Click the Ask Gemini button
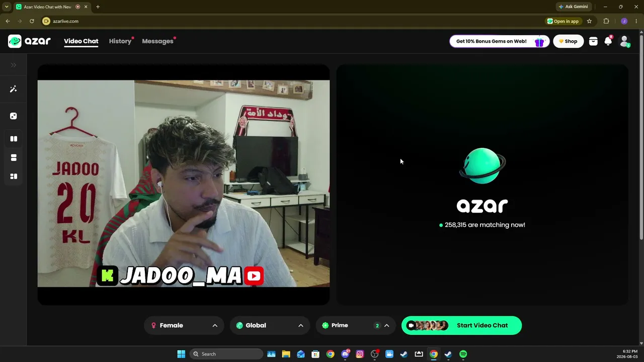This screenshot has height=362, width=644. (x=574, y=7)
